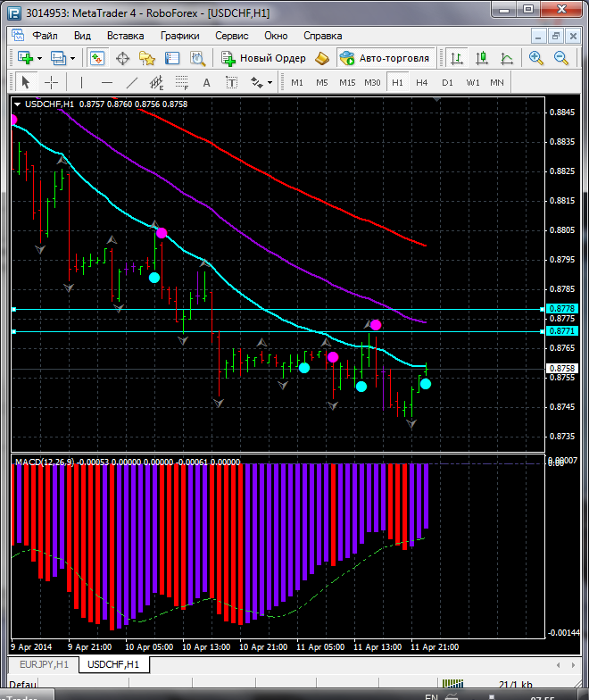Viewport: 589px width, 700px height.
Task: Switch chart to bar chart mode
Action: pyautogui.click(x=457, y=58)
